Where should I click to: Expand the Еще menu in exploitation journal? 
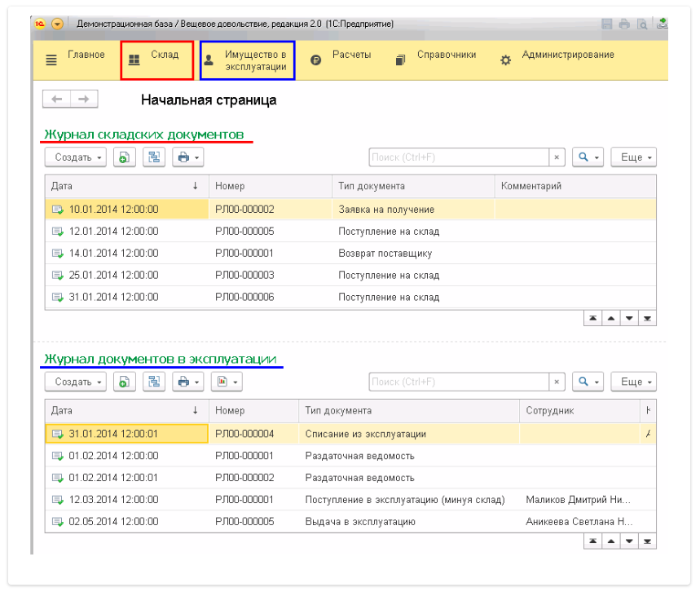[x=633, y=382]
